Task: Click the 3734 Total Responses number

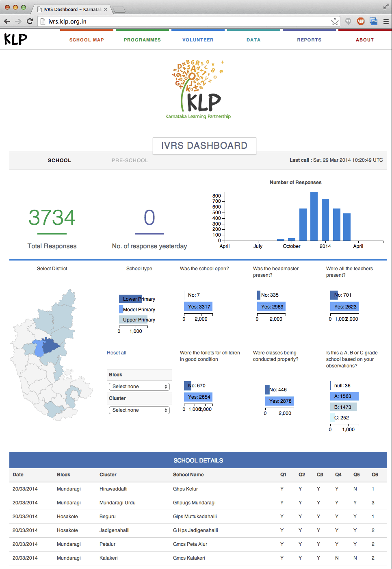Action: click(52, 217)
